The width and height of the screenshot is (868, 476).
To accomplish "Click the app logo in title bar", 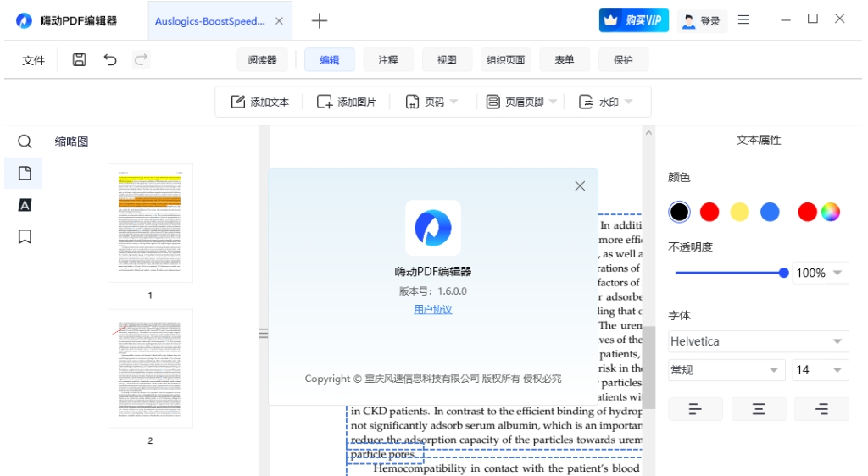I will click(24, 21).
